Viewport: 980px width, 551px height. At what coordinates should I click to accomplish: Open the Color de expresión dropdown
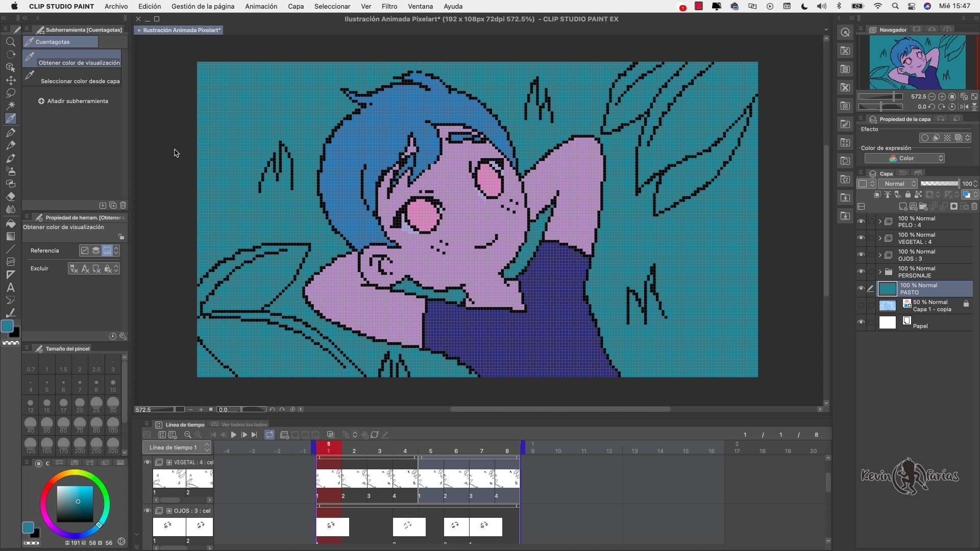pyautogui.click(x=904, y=158)
